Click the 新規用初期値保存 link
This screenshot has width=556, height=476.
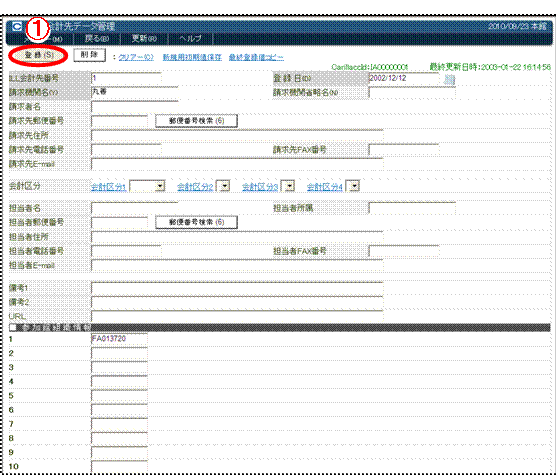pos(192,57)
